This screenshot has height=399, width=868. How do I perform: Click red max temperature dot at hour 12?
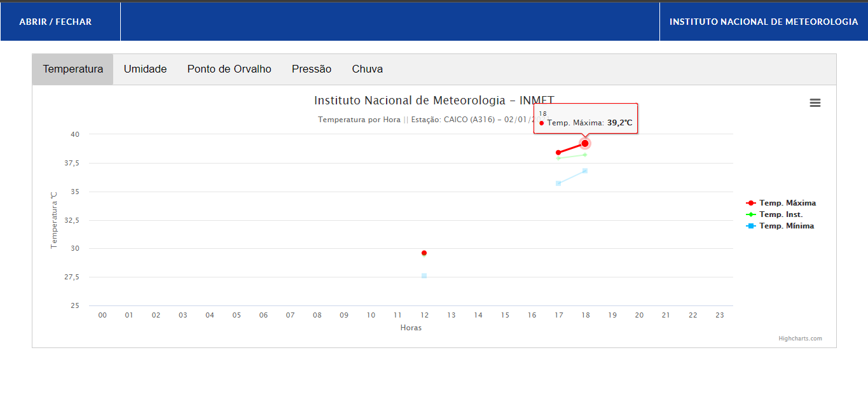pyautogui.click(x=424, y=253)
